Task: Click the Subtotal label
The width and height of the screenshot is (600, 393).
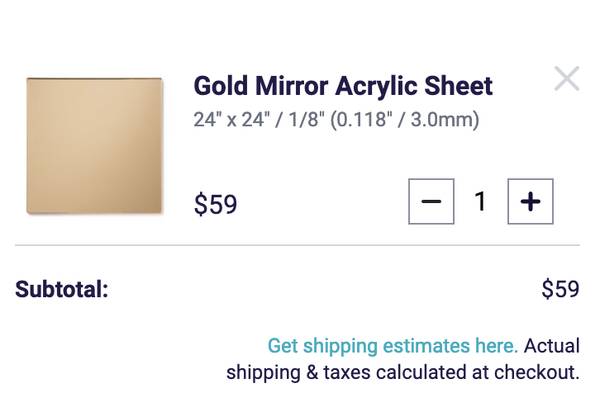Action: pyautogui.click(x=62, y=289)
